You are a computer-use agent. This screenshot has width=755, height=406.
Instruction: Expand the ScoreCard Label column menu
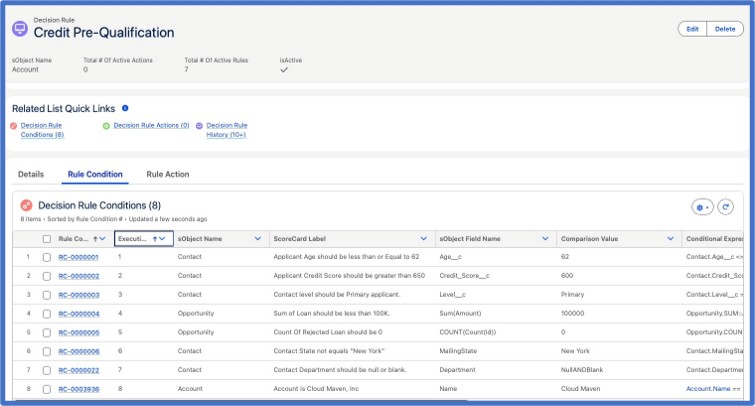click(x=423, y=239)
